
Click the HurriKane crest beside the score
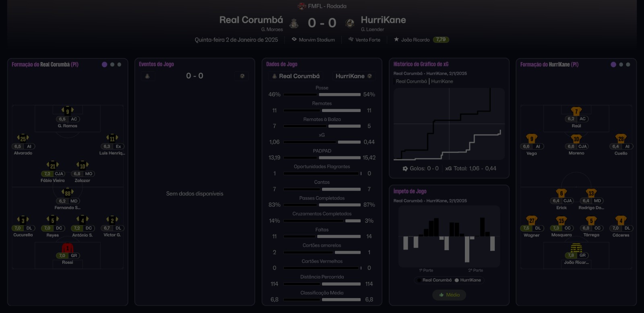tap(350, 23)
